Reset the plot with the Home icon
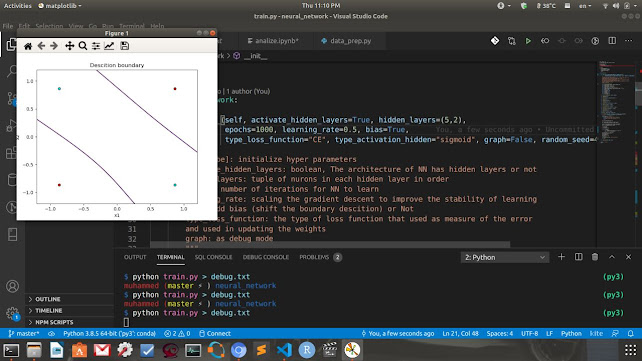 tap(28, 46)
